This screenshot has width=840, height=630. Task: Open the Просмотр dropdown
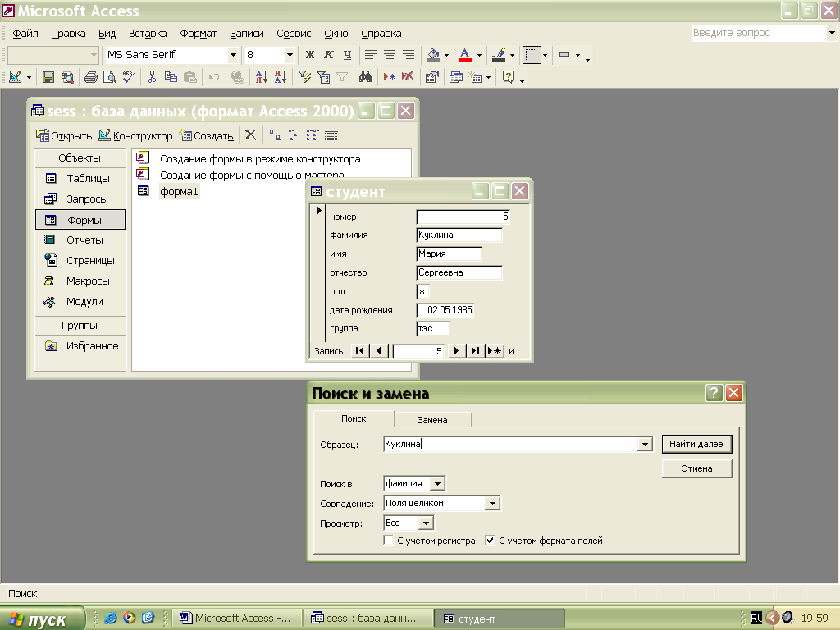(426, 523)
